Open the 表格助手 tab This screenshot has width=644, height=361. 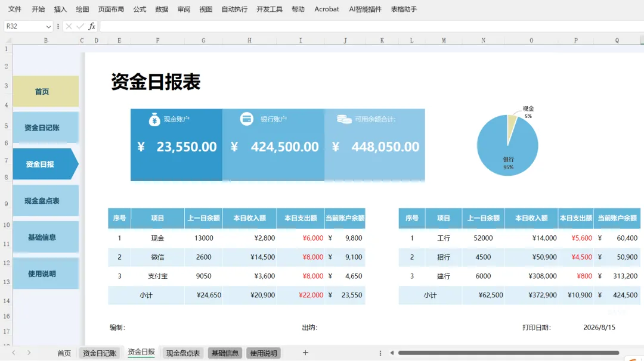click(404, 9)
